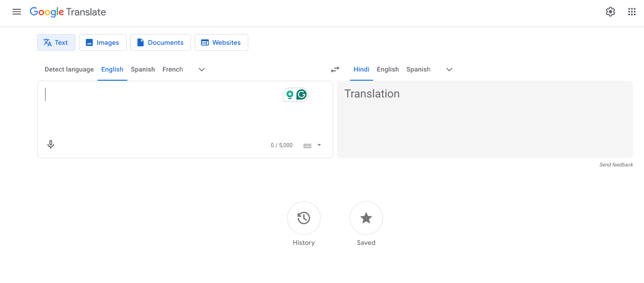644x283 pixels.
Task: Switch to Documents translation
Action: pos(161,42)
